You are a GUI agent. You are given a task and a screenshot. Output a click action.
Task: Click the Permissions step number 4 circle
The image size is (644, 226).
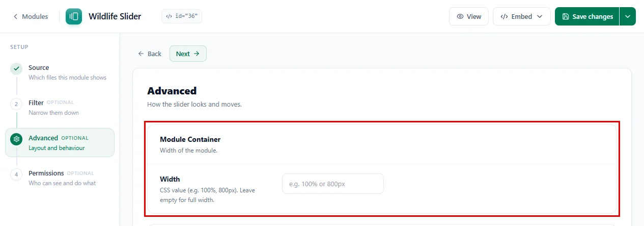pos(17,174)
